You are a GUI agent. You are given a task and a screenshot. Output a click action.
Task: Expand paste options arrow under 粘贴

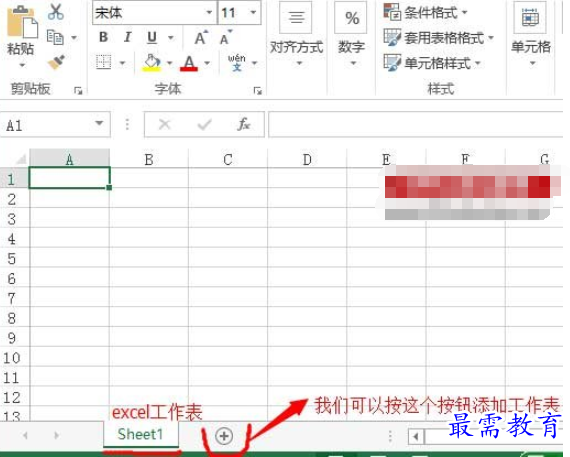[x=22, y=65]
